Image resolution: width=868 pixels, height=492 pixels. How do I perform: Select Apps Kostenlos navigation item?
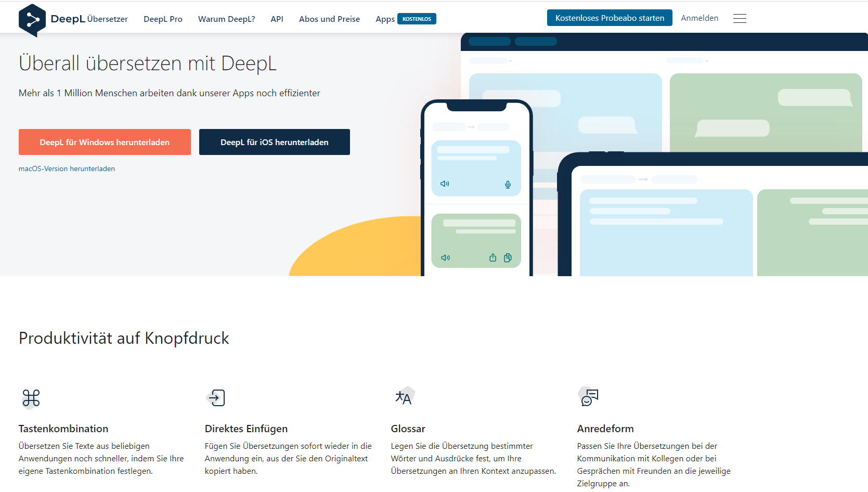(406, 19)
